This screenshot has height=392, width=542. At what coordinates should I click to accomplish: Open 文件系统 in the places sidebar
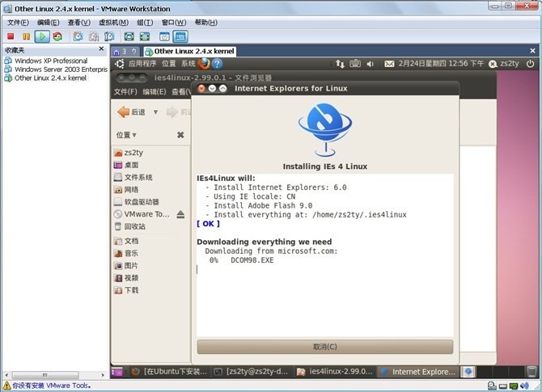tap(133, 177)
